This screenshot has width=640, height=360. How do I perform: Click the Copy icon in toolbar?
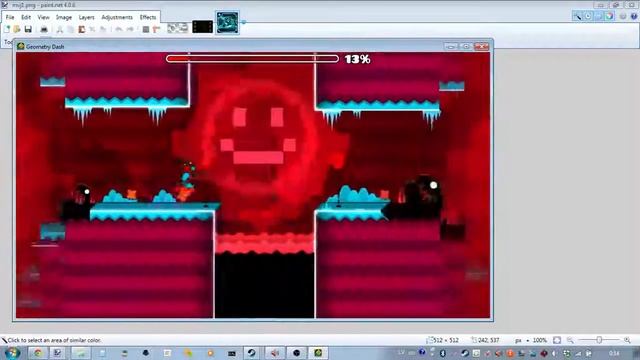(71, 29)
